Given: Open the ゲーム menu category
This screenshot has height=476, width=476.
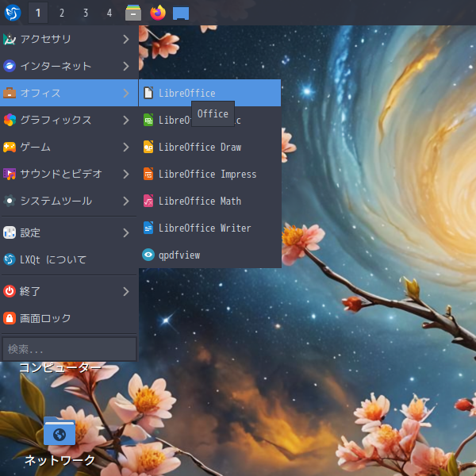Looking at the screenshot, I should point(69,147).
